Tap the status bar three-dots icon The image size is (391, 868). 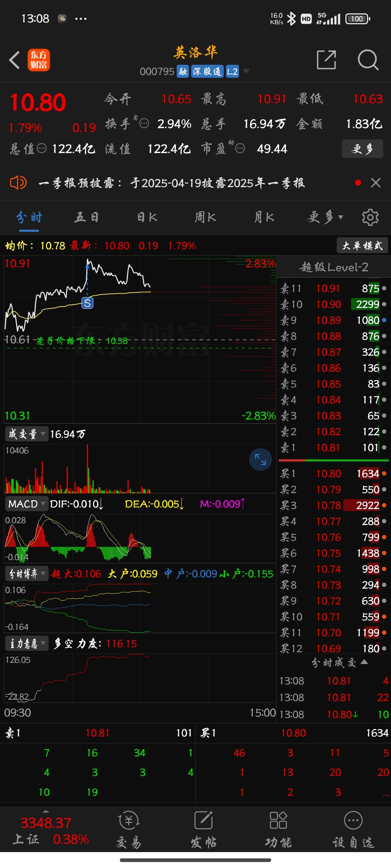pos(80,18)
